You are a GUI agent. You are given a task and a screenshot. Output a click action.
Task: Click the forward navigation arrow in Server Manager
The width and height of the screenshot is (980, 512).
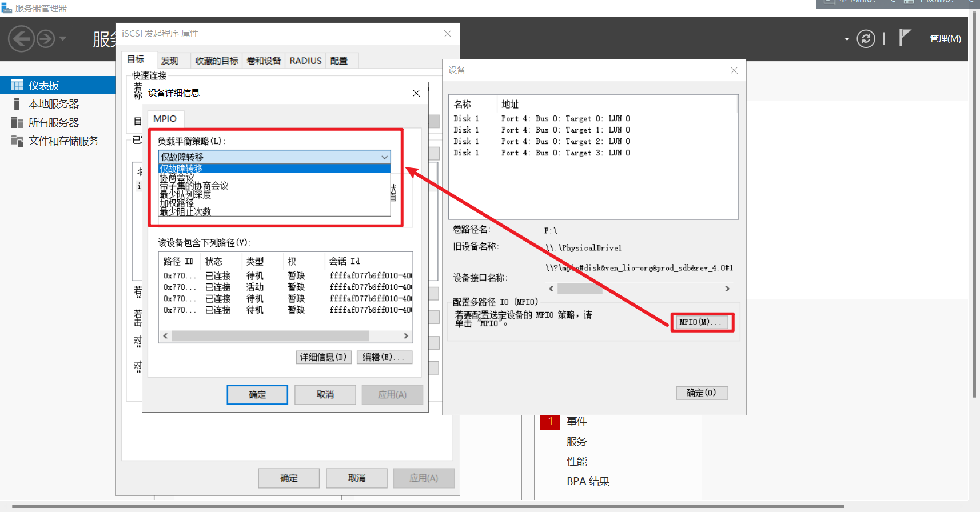pos(46,39)
